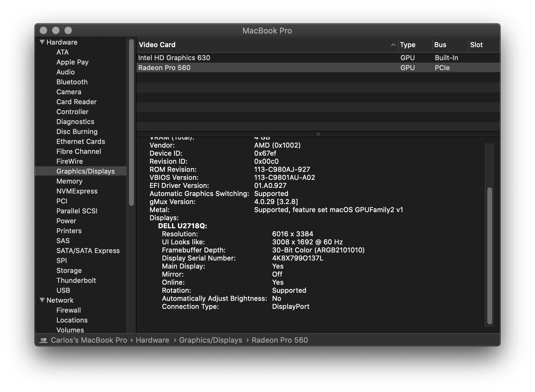Open the Graphics/Displays section in sidebar

[85, 171]
